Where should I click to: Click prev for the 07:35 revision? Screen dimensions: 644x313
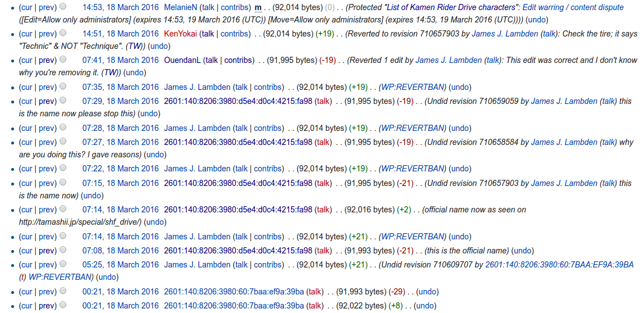pyautogui.click(x=47, y=87)
